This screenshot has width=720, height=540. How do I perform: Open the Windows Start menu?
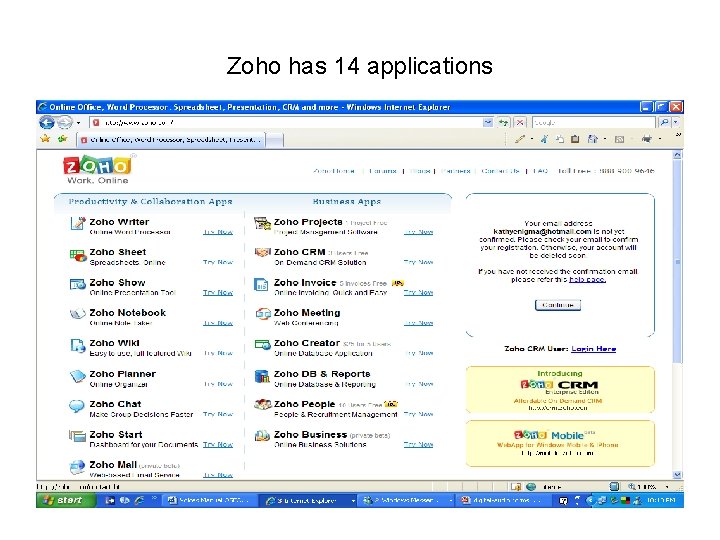66,500
